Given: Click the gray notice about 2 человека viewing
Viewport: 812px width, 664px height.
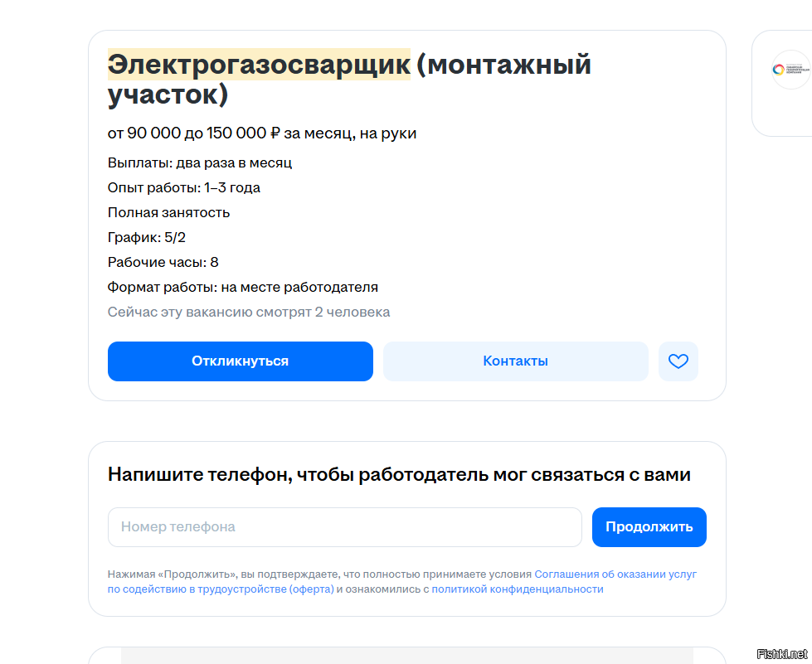Looking at the screenshot, I should [249, 312].
